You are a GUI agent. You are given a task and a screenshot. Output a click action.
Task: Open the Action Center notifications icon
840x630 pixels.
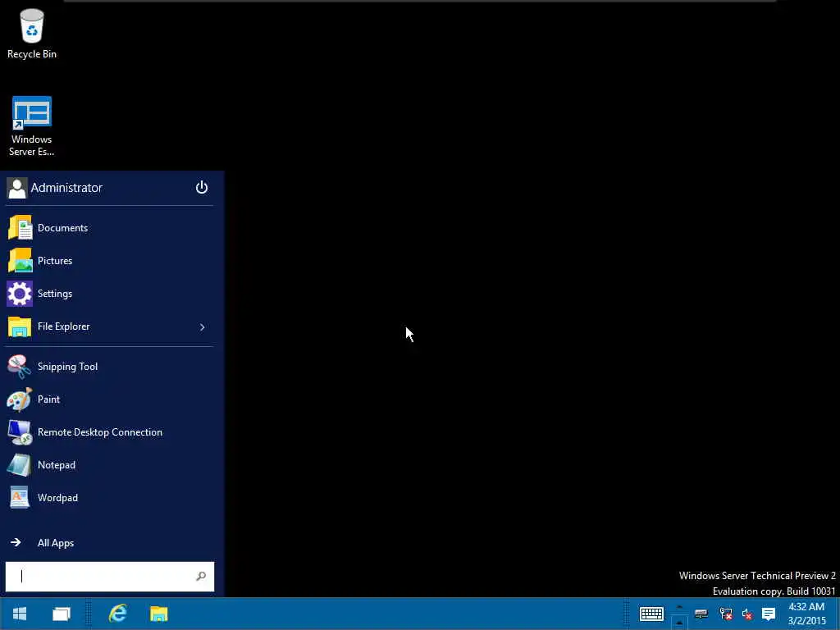[769, 614]
